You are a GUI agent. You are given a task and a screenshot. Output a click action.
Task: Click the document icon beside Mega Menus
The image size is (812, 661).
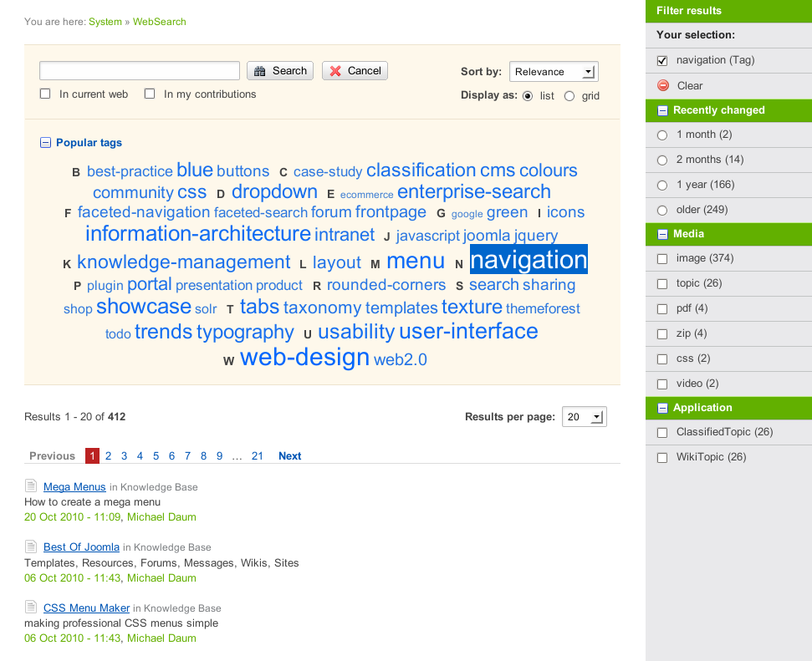tap(31, 486)
